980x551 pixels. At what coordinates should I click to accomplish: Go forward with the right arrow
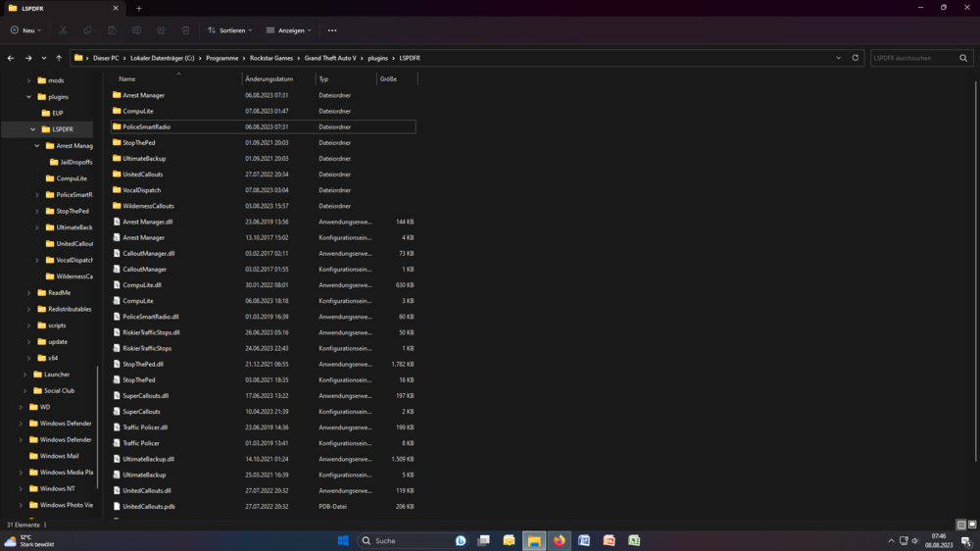[x=28, y=58]
